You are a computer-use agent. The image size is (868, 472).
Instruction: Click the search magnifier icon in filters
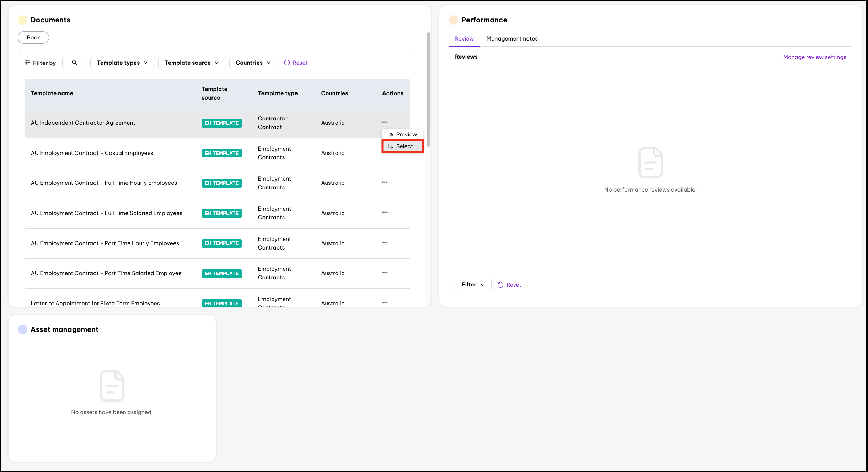click(75, 63)
